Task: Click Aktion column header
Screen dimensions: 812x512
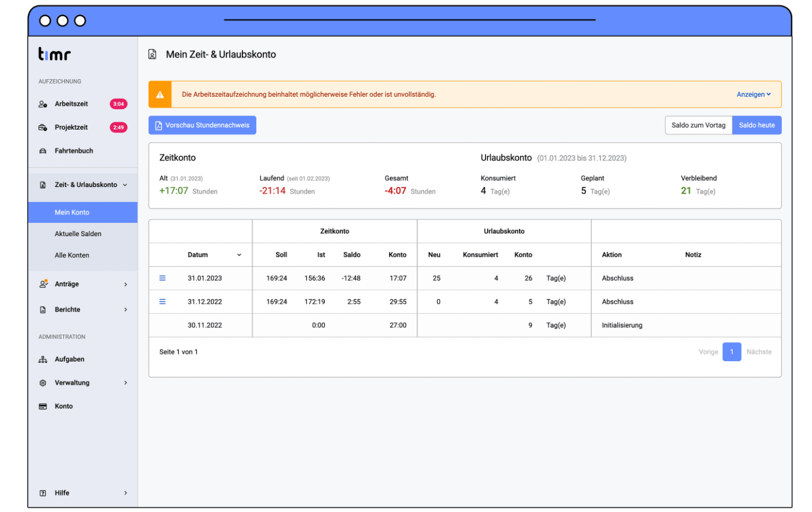Action: pyautogui.click(x=612, y=255)
